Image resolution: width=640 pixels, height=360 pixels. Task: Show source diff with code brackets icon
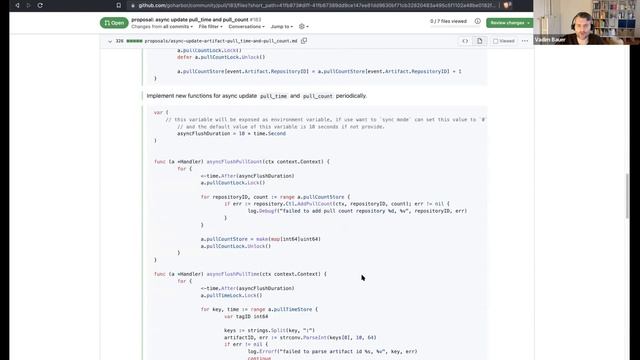(465, 41)
